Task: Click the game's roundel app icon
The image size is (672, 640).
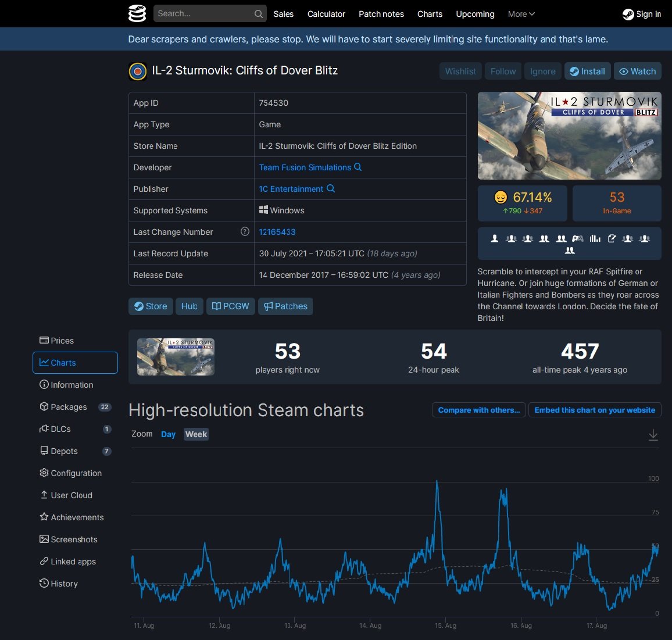Action: tap(138, 71)
